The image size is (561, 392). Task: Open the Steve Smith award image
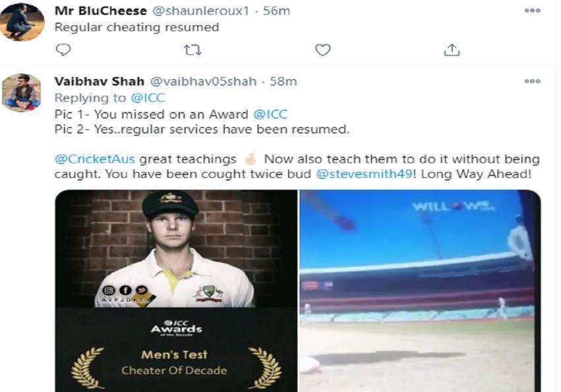click(175, 290)
